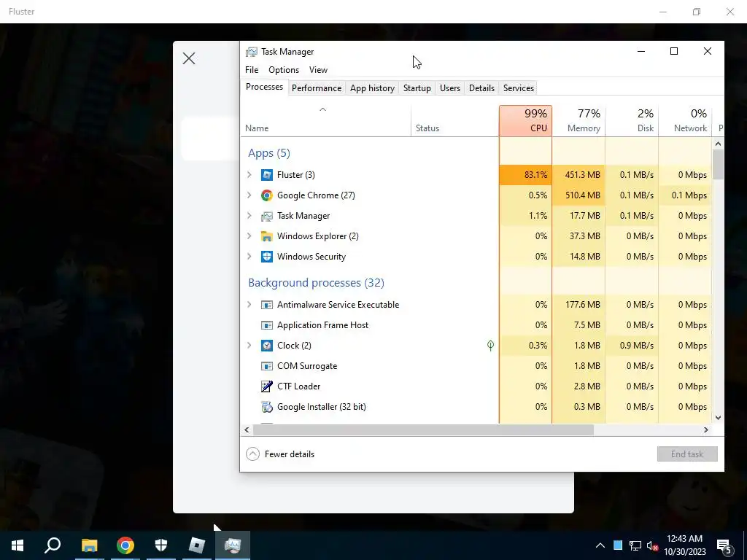The image size is (747, 560).
Task: Click the Google Chrome process icon
Action: (x=267, y=195)
